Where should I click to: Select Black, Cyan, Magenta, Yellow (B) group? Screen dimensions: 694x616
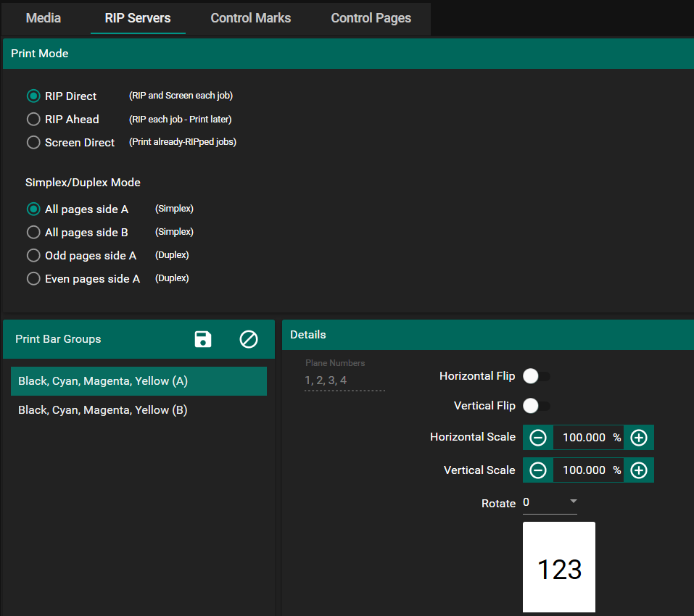103,410
